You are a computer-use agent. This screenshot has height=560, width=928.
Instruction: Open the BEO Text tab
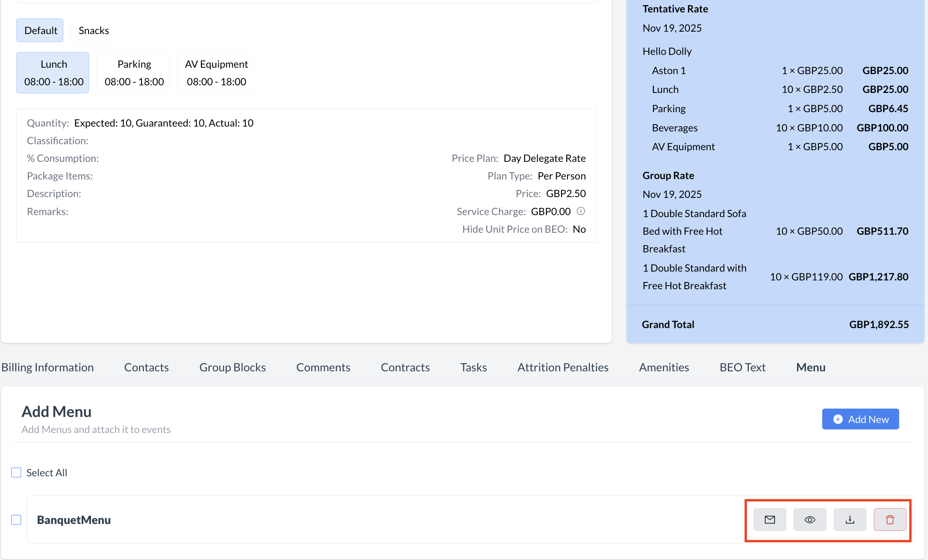tap(742, 367)
